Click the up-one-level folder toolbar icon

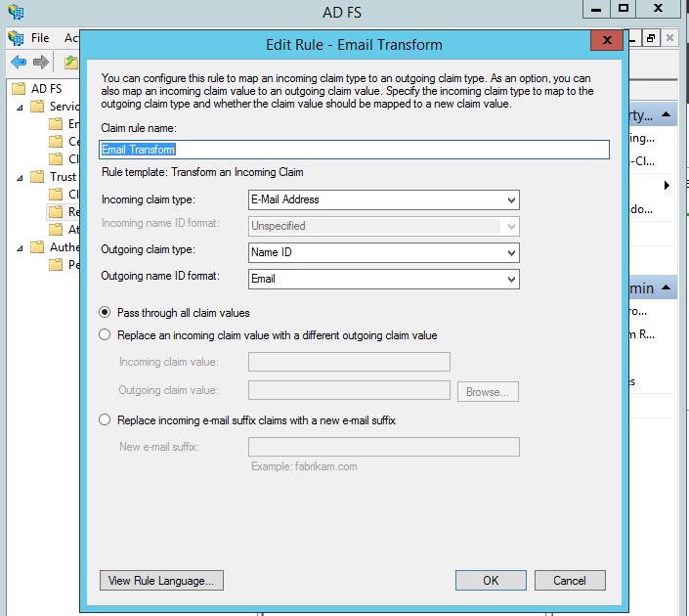tap(70, 63)
